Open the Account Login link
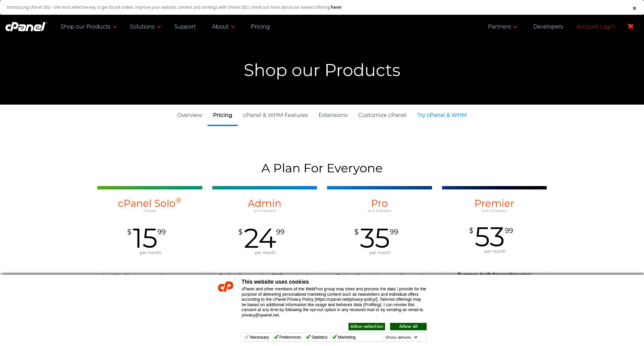 click(x=595, y=26)
